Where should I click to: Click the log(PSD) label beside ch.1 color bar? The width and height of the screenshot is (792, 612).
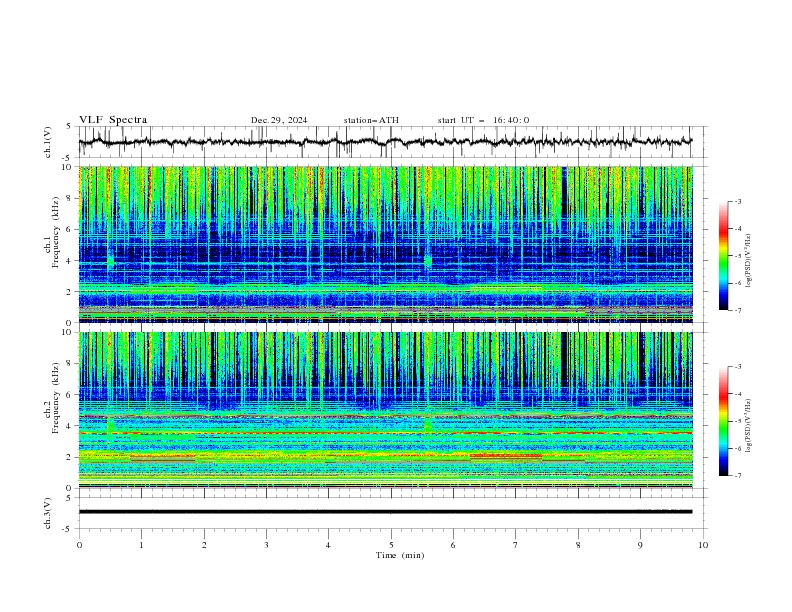pyautogui.click(x=749, y=260)
